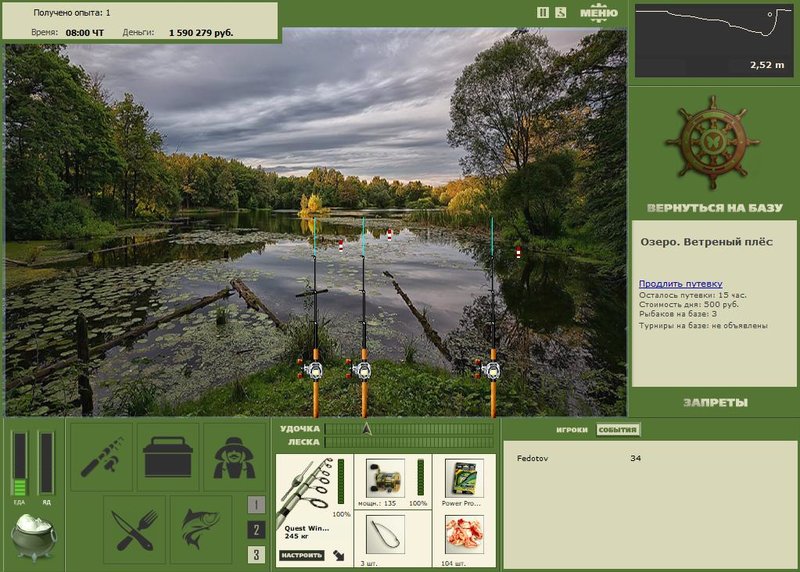The width and height of the screenshot is (800, 572).
Task: Open the fish catch icon
Action: coord(201,529)
